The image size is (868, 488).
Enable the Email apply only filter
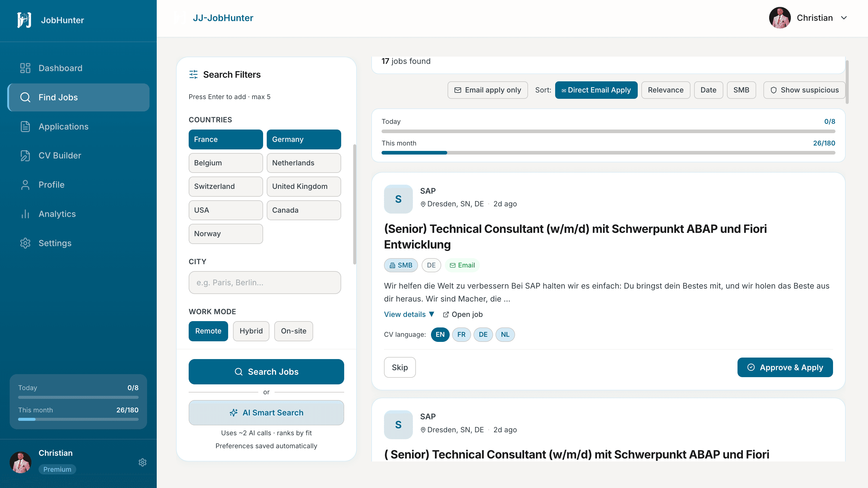click(488, 90)
